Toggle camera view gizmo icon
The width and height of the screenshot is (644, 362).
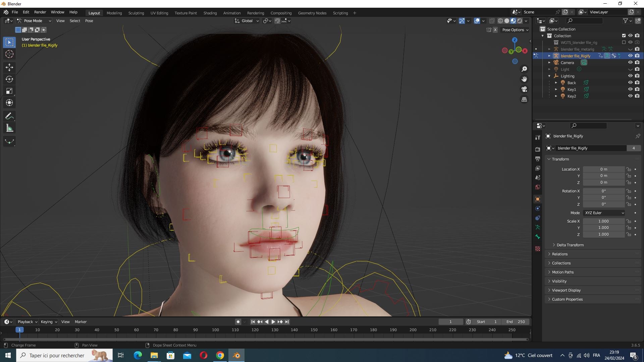(x=524, y=89)
